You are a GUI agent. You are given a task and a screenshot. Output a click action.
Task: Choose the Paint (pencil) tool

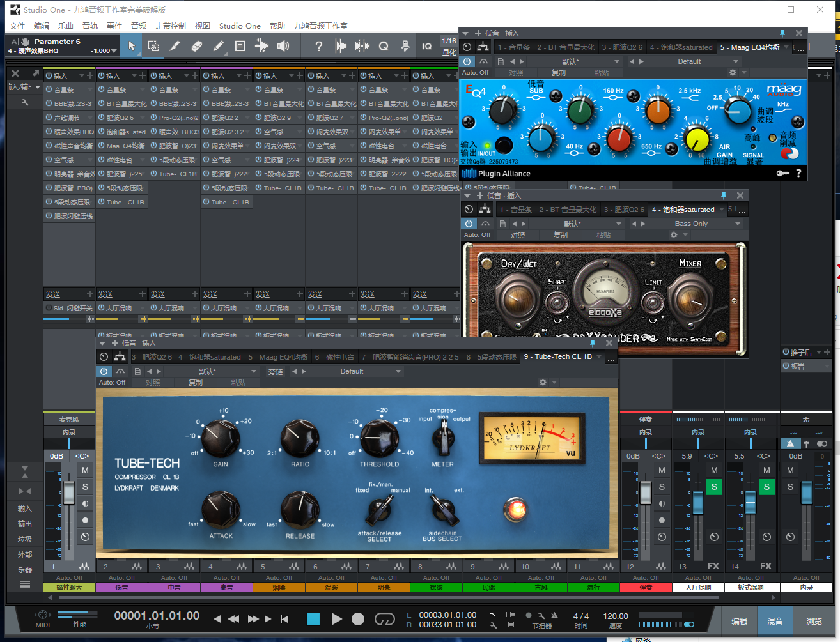(x=218, y=46)
